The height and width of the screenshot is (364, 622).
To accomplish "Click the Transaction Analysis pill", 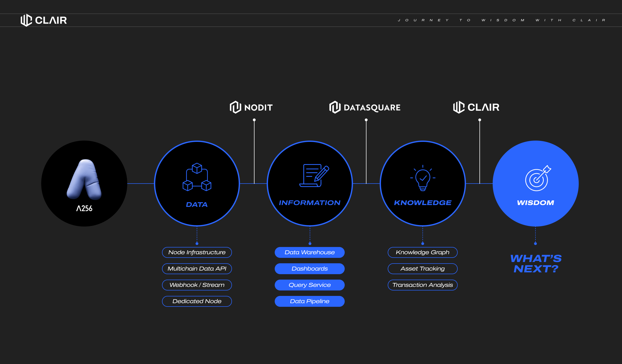I will coord(423,285).
